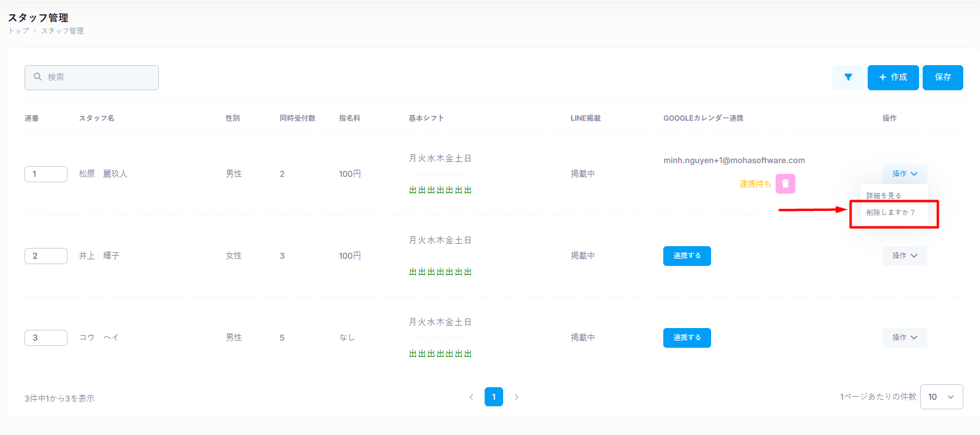The height and width of the screenshot is (435, 980).
Task: Open 操作 dropdown for 松原 麗玖人
Action: coord(905,174)
